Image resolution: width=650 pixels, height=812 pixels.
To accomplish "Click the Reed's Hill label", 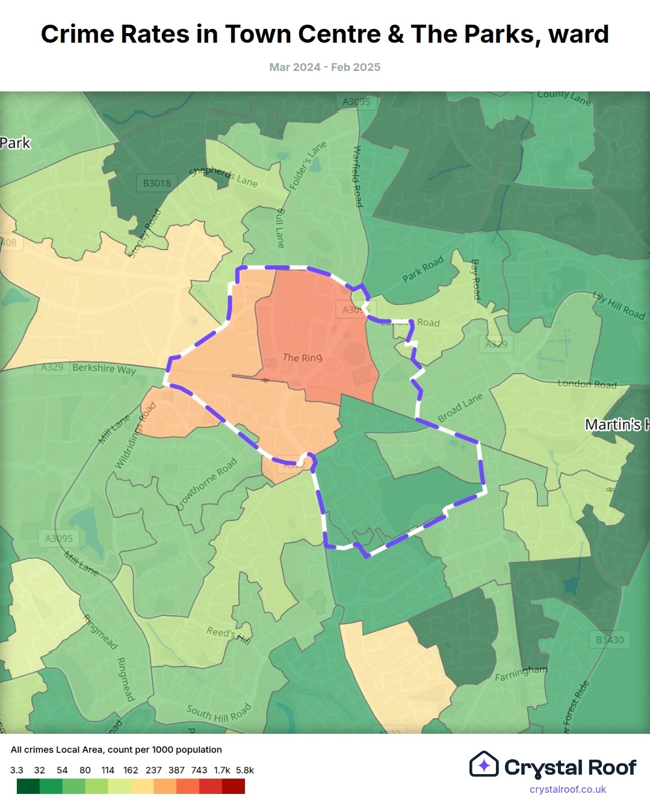I will tap(229, 635).
